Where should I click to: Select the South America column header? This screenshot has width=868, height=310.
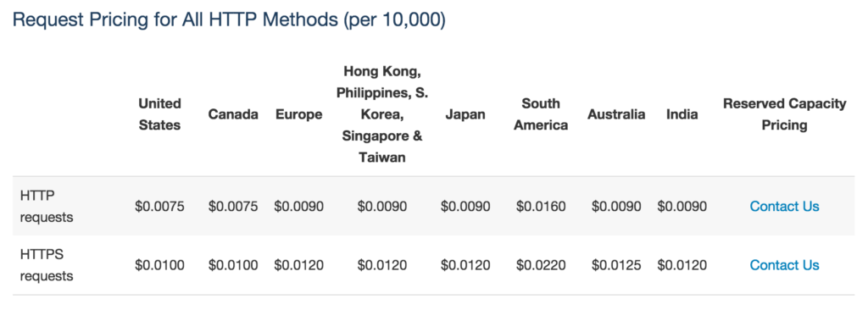[541, 114]
